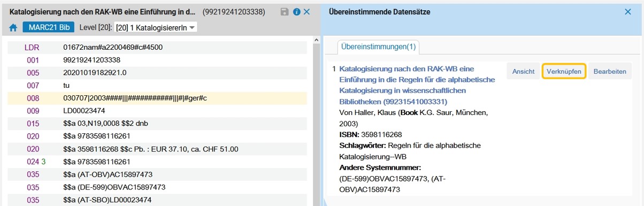Select the LDR field row value
The image size is (644, 206).
tap(113, 47)
